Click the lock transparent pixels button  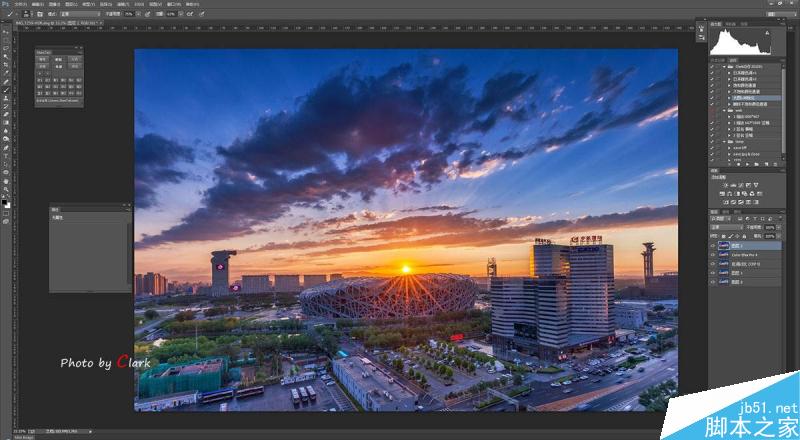click(x=723, y=236)
